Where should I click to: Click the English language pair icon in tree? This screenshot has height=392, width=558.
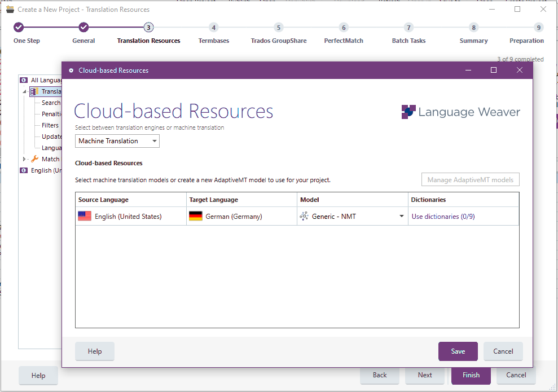(24, 170)
